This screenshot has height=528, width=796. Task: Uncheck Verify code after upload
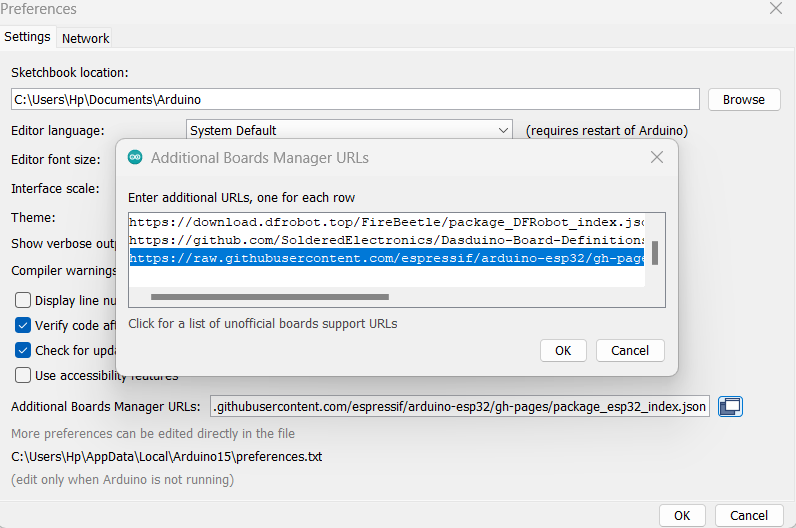coord(23,325)
